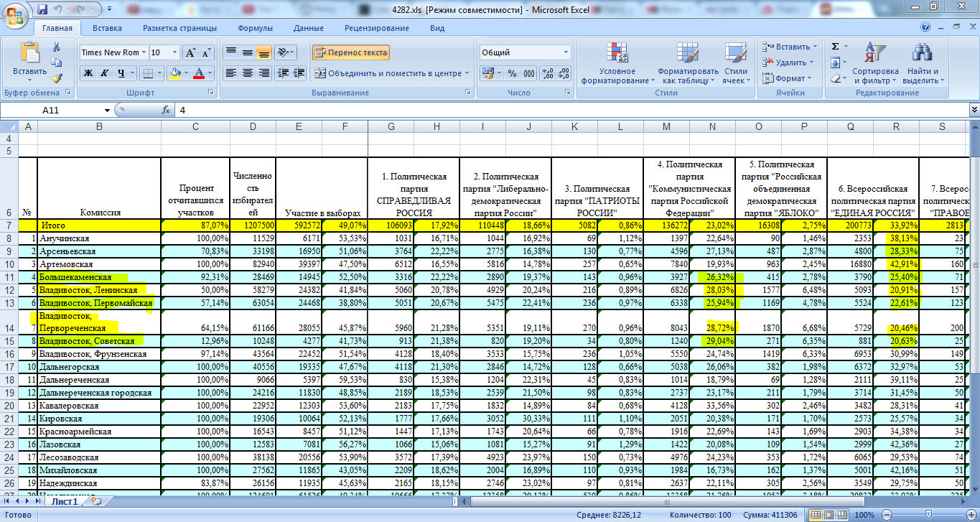The width and height of the screenshot is (980, 522).
Task: Click the zoom slider handle
Action: [x=928, y=516]
